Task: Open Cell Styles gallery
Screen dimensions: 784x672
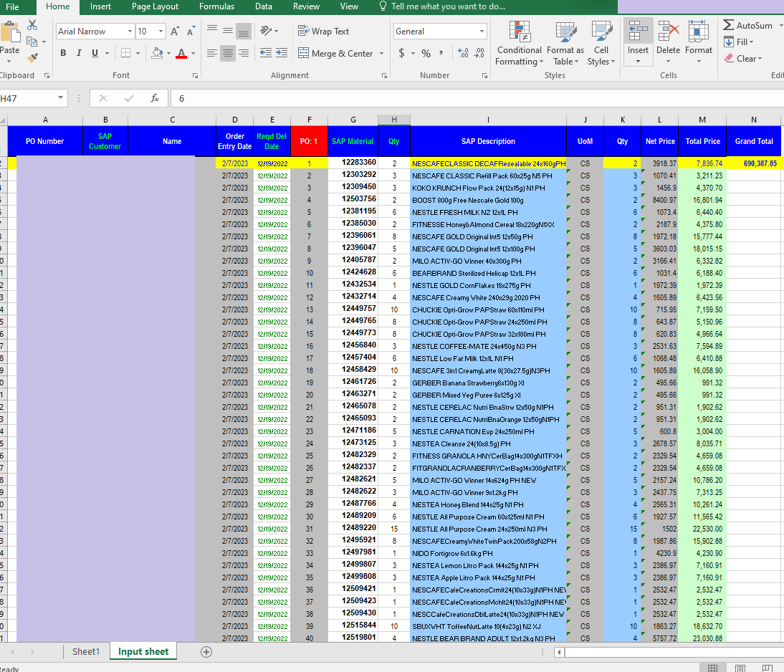Action: pyautogui.click(x=601, y=44)
